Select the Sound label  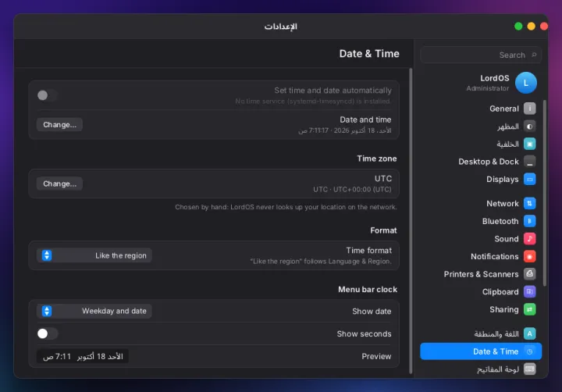pyautogui.click(x=507, y=239)
